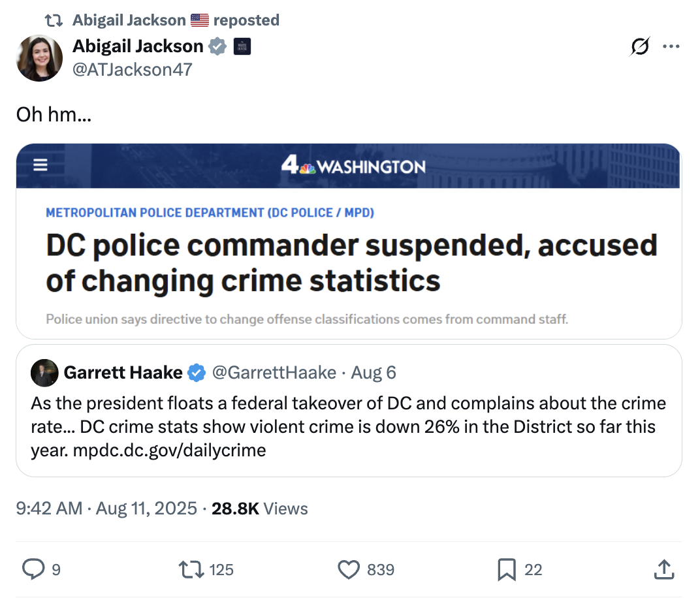The height and width of the screenshot is (598, 700).
Task: Open Abigail Jackson's profile picture
Action: coord(39,58)
